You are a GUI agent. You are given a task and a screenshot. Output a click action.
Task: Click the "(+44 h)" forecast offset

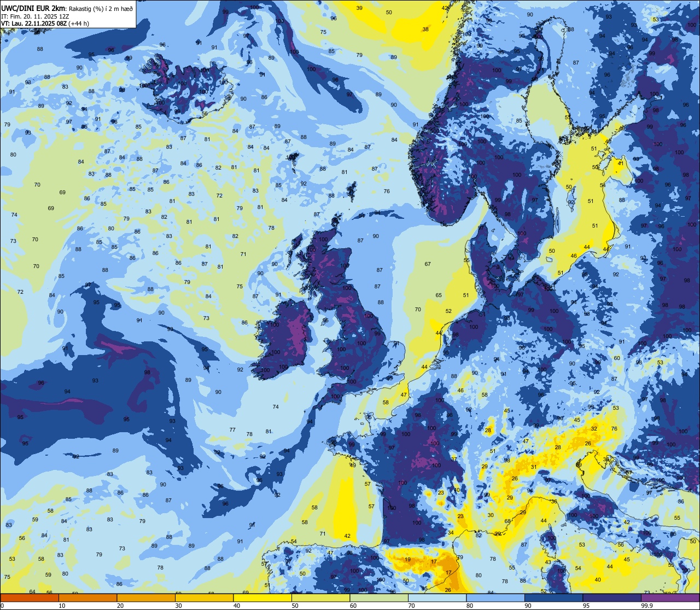click(x=79, y=24)
